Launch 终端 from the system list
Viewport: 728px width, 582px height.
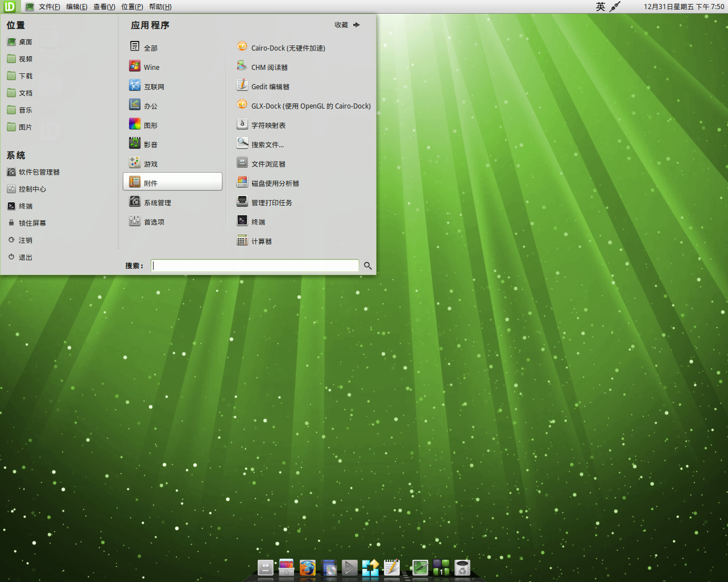coord(20,206)
